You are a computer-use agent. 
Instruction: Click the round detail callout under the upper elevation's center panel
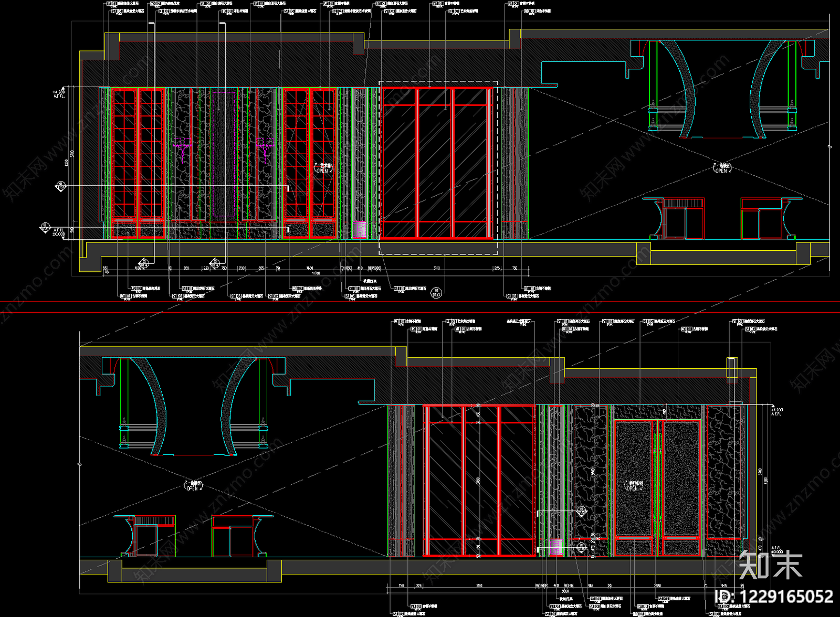point(214,262)
